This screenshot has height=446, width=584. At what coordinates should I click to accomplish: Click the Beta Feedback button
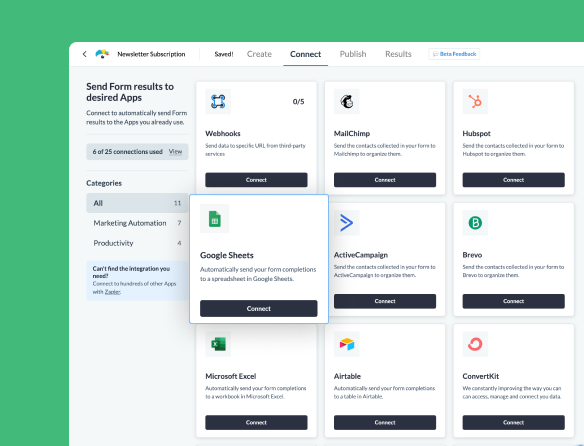pyautogui.click(x=454, y=54)
